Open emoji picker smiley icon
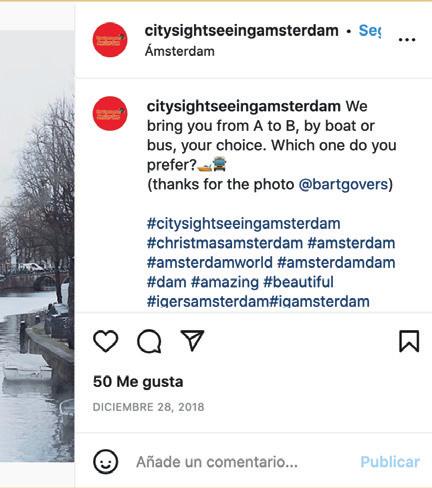This screenshot has height=488, width=432. tap(106, 462)
